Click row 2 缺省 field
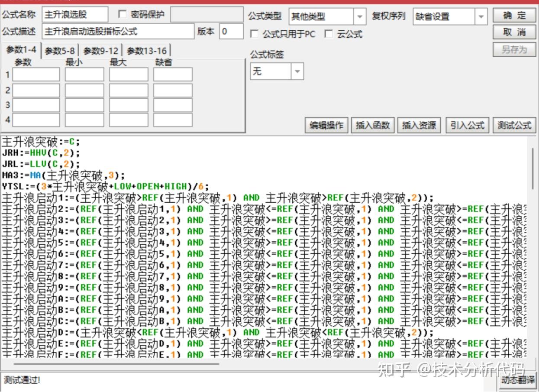 pos(173,90)
